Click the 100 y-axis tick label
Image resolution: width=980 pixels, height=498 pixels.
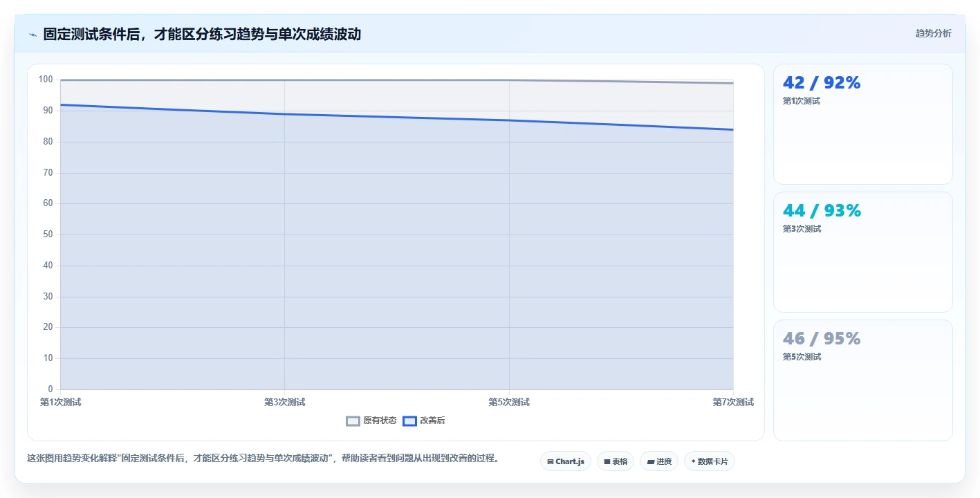click(46, 80)
